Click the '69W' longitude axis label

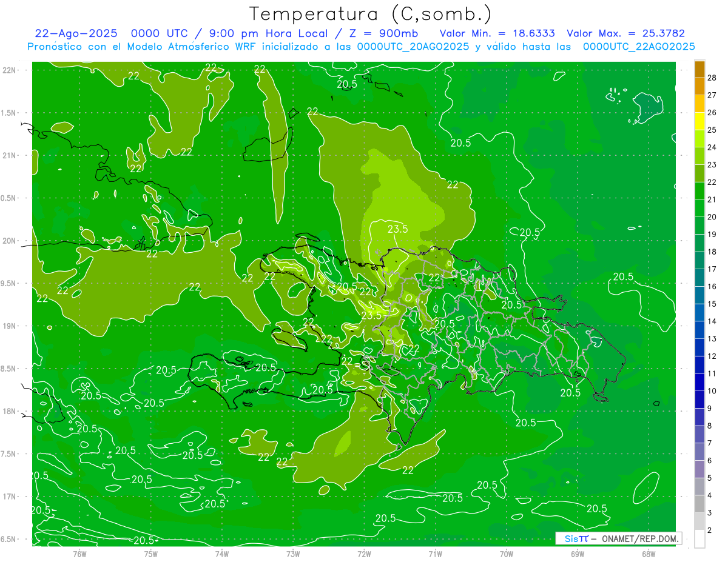coord(578,554)
